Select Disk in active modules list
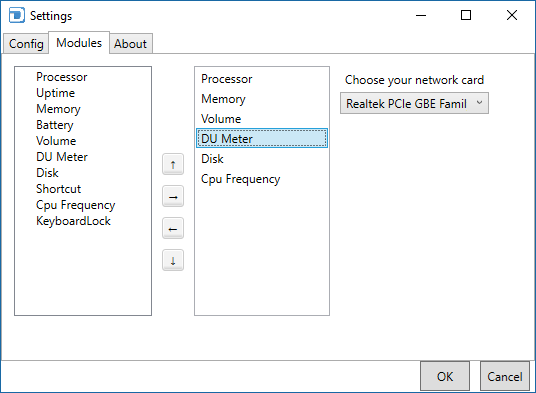536x393 pixels. [262, 159]
